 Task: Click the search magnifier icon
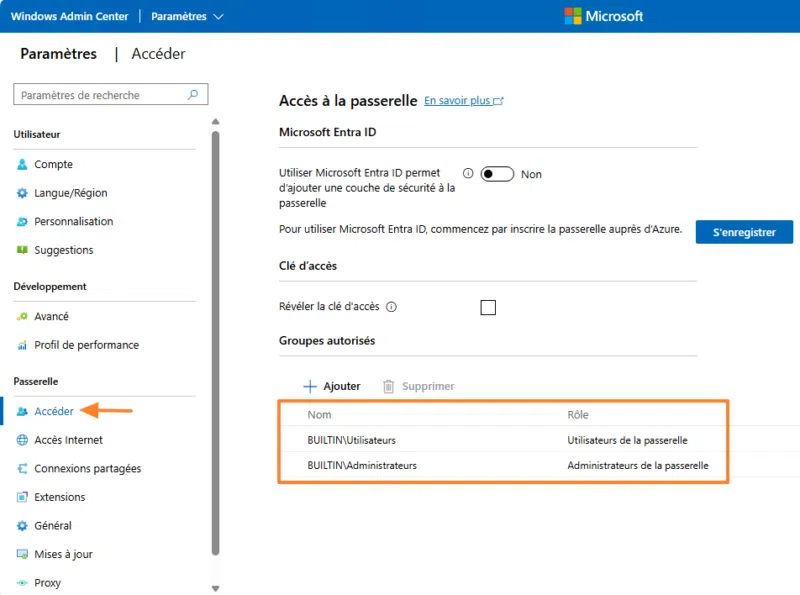194,95
